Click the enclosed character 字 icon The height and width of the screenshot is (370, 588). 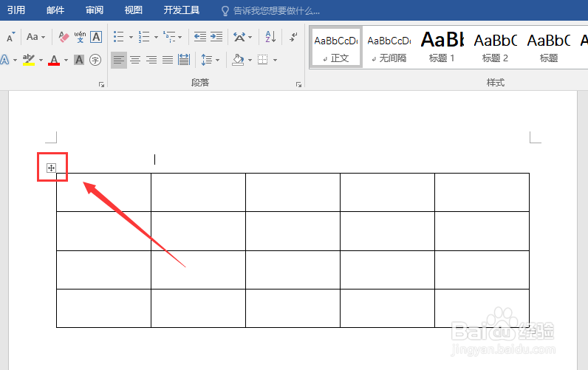point(95,60)
